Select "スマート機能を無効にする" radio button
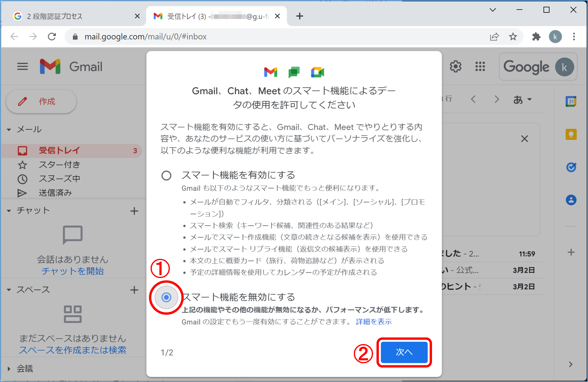 tap(167, 298)
